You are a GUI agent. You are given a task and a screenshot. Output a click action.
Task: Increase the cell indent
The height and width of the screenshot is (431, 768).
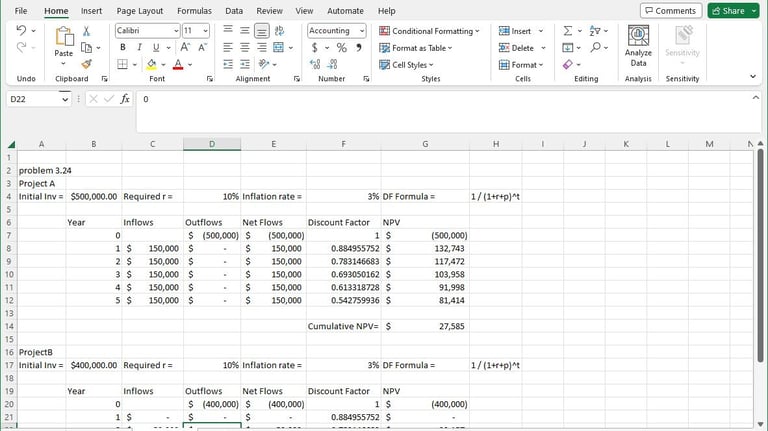(x=245, y=64)
